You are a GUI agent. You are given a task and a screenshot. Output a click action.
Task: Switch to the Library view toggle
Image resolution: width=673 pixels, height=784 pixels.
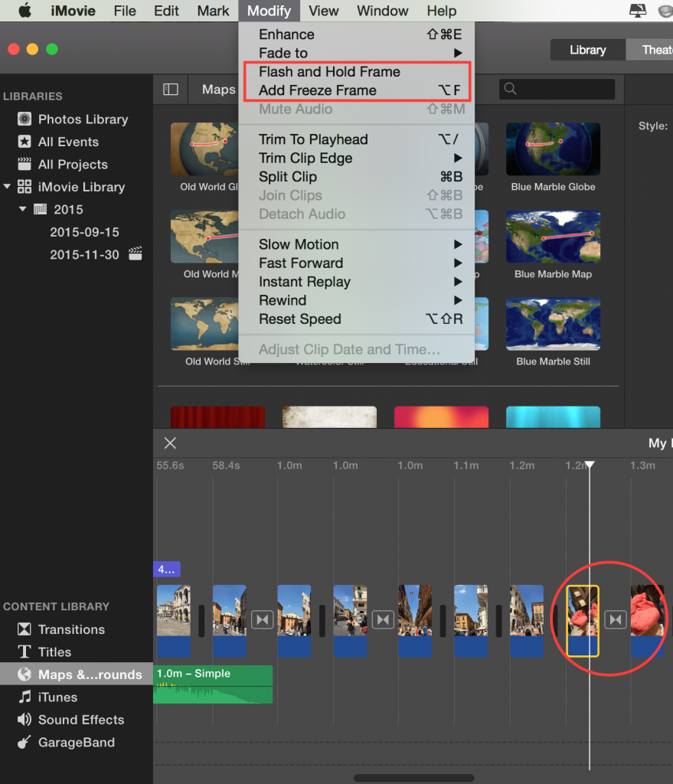click(x=587, y=50)
